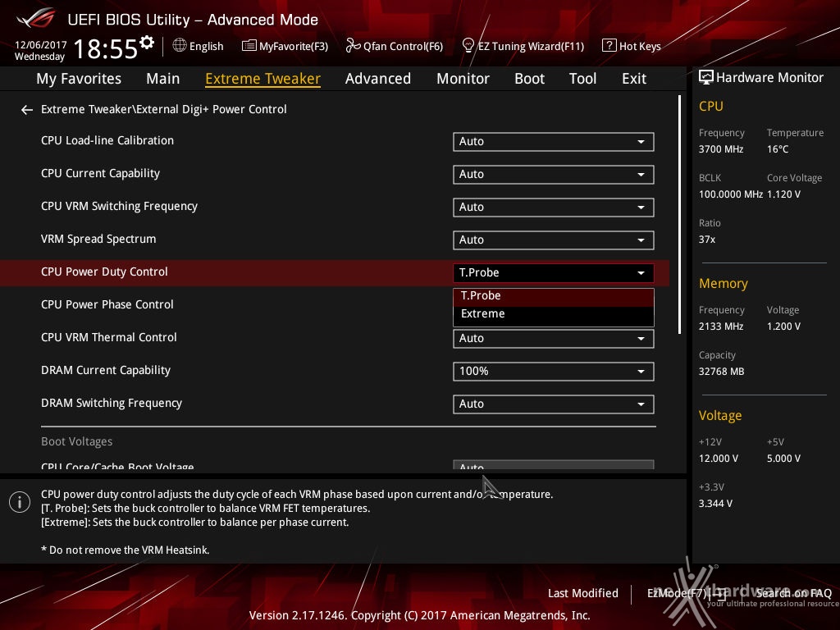Switch to the Main tab
This screenshot has width=840, height=630.
pos(163,79)
